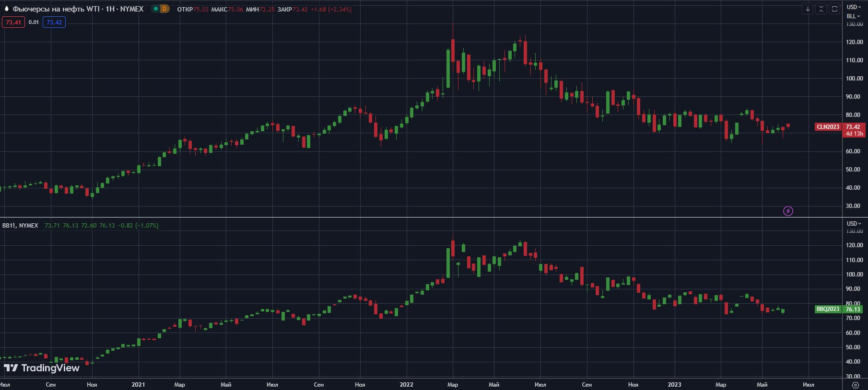Open the WTI oil futures symbol title
Image resolution: width=868 pixels, height=390 pixels.
(78, 9)
